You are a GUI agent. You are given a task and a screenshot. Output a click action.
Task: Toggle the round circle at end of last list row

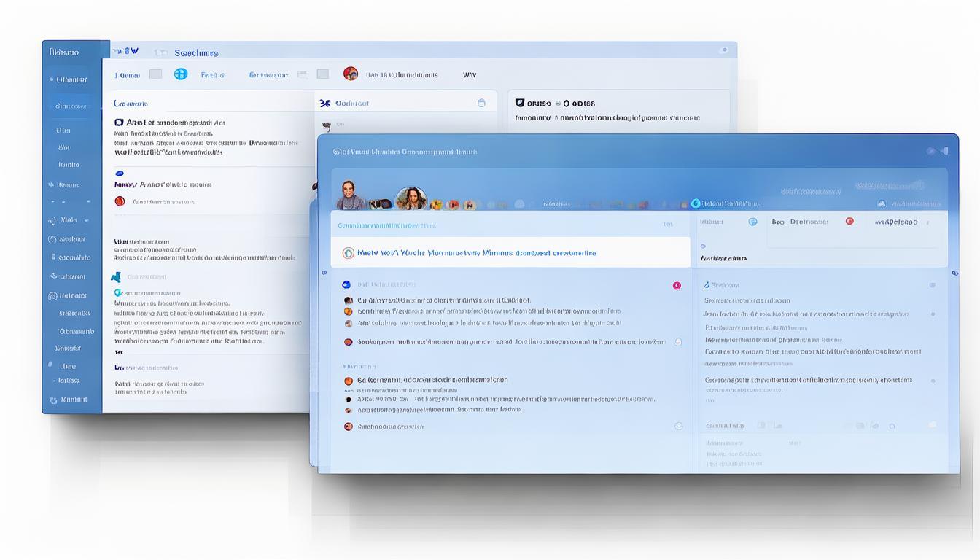pos(678,427)
